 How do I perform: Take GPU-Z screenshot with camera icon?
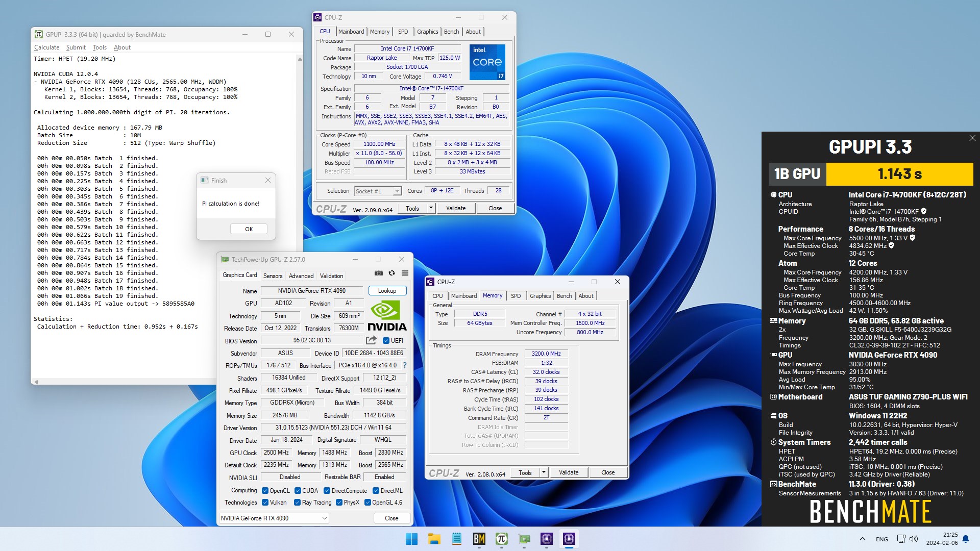[378, 273]
